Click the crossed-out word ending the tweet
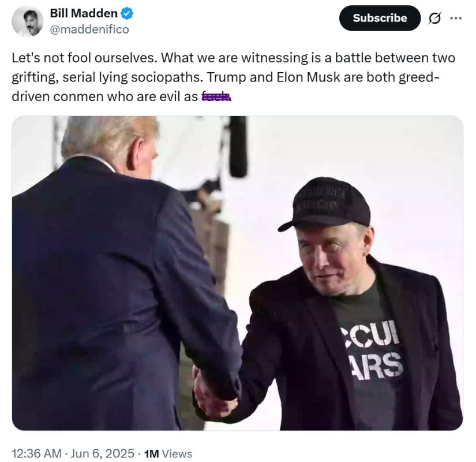The height and width of the screenshot is (462, 476). pyautogui.click(x=216, y=96)
